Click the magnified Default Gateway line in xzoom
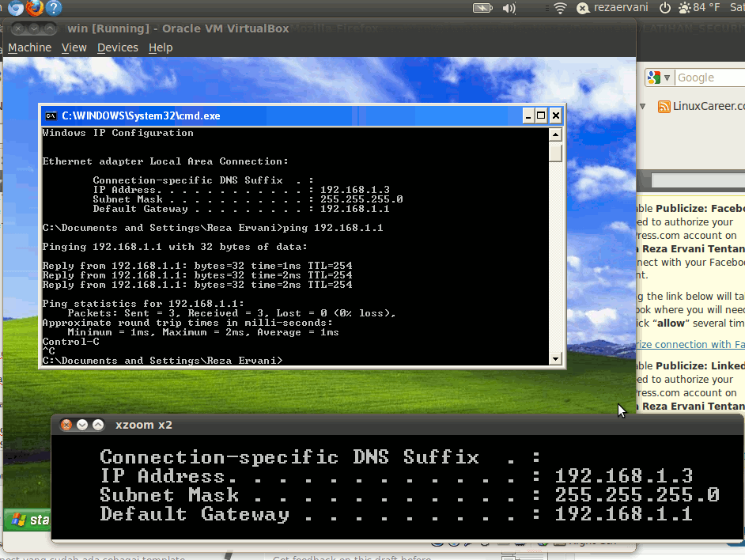The image size is (745, 560). pyautogui.click(x=395, y=514)
